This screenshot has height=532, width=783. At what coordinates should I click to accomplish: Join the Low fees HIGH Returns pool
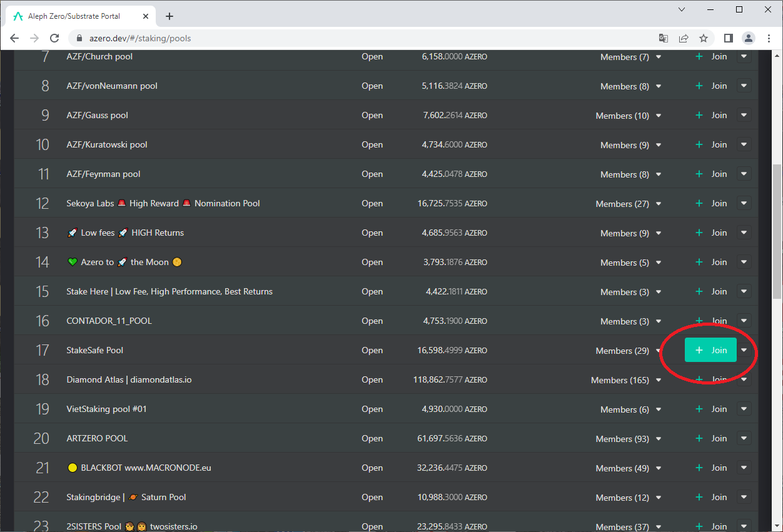[711, 233]
